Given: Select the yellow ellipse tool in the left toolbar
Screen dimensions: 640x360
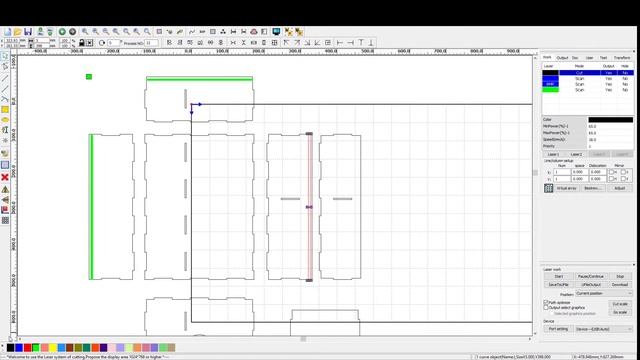Looking at the screenshot, I should [5, 120].
